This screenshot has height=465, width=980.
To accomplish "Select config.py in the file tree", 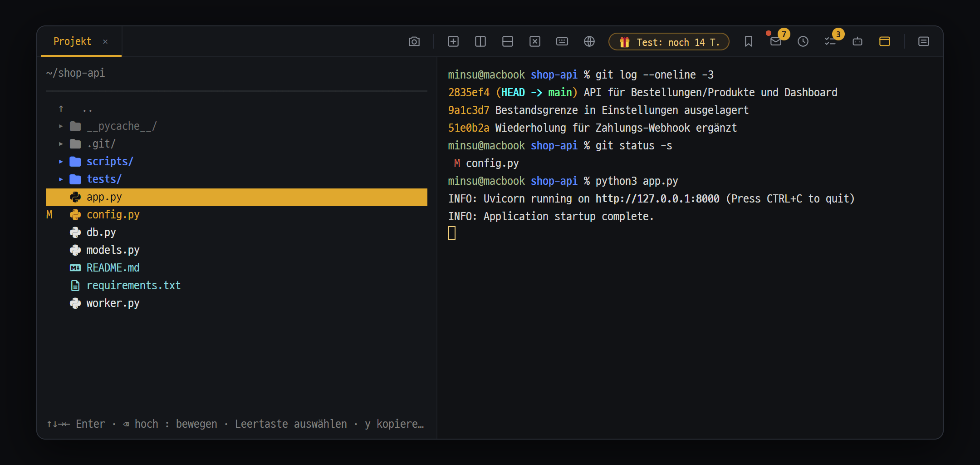I will click(237, 215).
